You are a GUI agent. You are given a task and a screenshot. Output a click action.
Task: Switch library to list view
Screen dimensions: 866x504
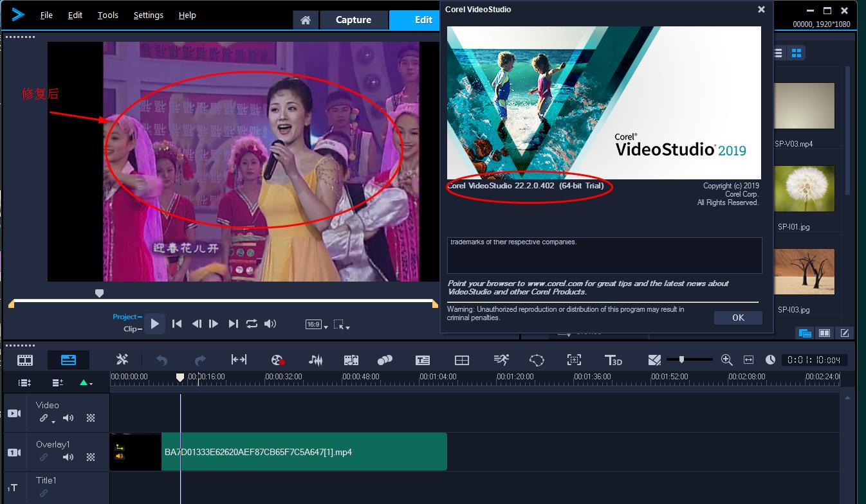click(778, 53)
